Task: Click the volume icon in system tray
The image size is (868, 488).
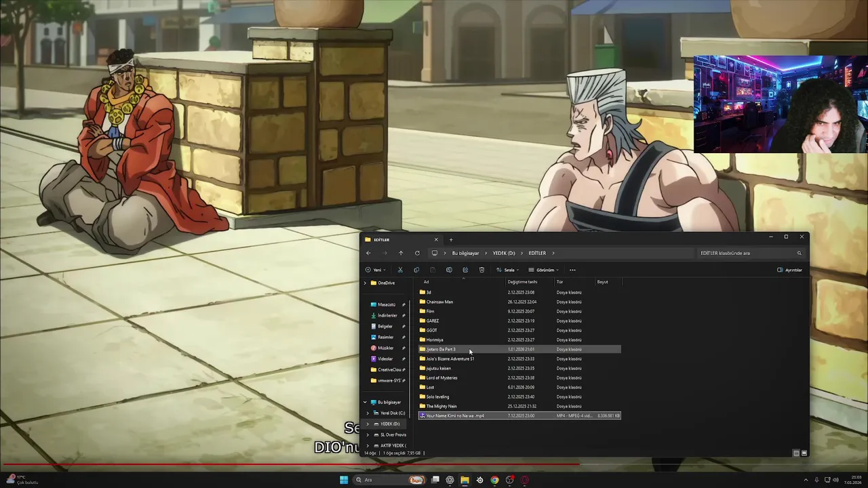Action: 835,480
